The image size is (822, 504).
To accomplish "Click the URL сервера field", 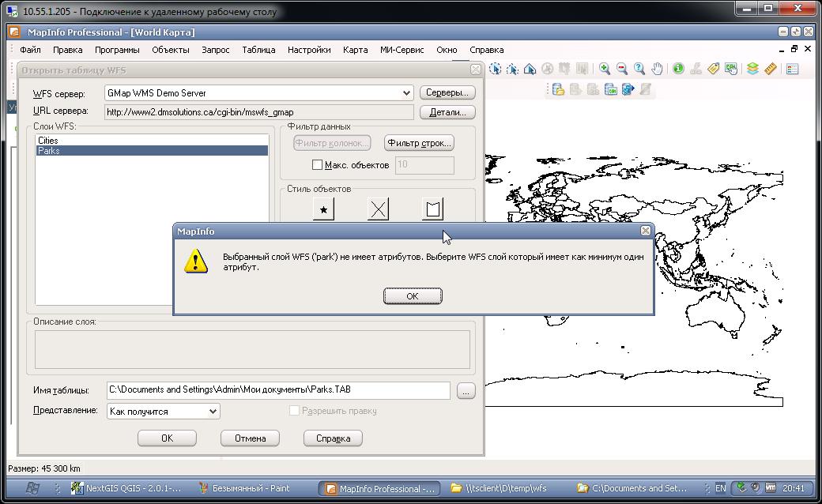I will (259, 112).
